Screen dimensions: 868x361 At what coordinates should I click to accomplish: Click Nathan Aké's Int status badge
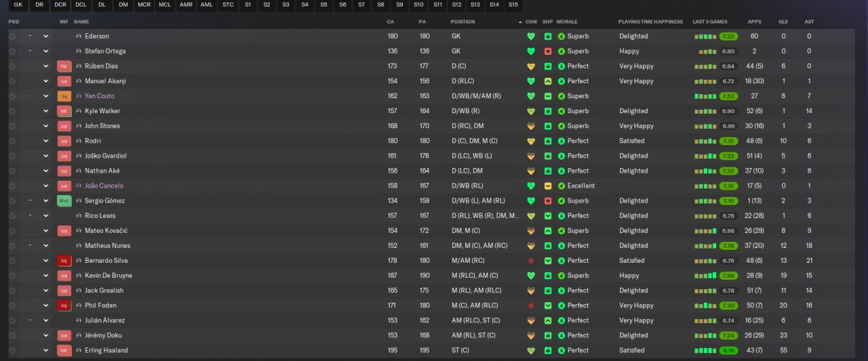point(64,171)
